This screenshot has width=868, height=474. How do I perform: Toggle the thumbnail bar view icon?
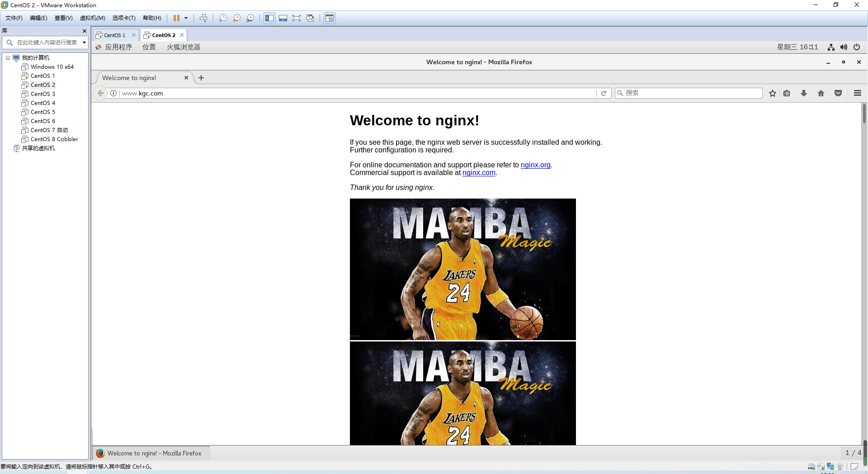coord(283,18)
